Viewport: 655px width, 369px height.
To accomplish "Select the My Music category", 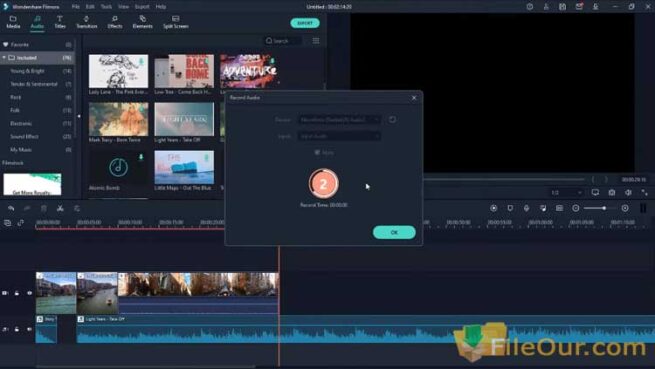I will click(37, 149).
